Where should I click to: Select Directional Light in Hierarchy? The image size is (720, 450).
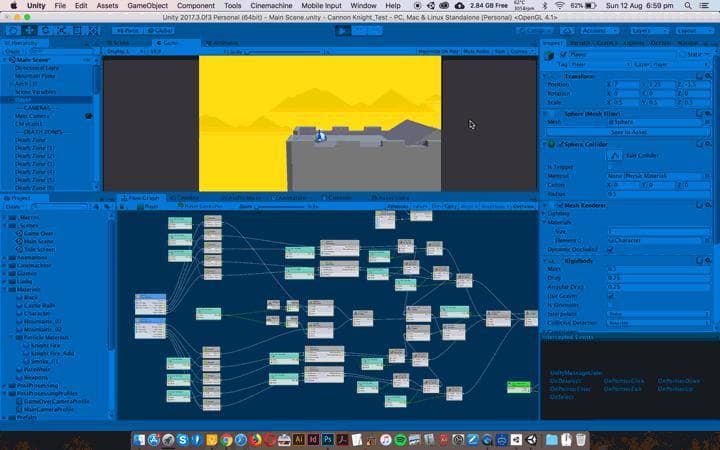37,68
